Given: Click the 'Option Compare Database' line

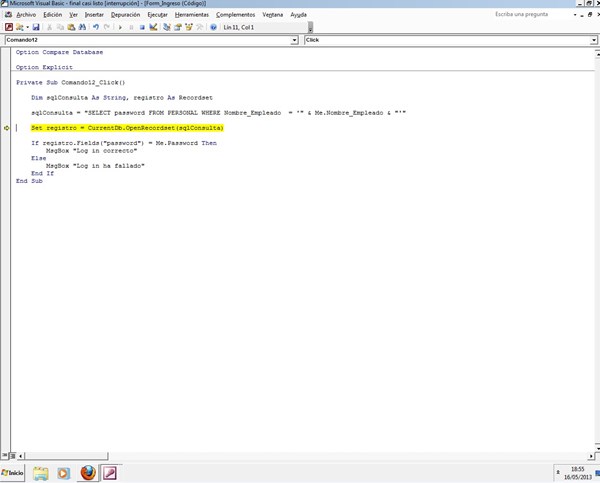Looking at the screenshot, I should click(59, 52).
